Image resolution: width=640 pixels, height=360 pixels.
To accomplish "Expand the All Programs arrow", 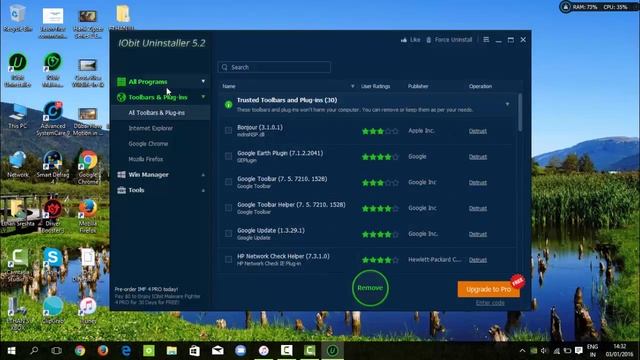I will [x=203, y=82].
